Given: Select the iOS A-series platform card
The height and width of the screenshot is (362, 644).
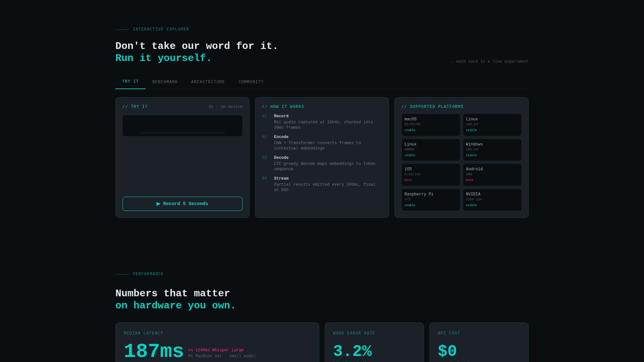Looking at the screenshot, I should tap(431, 175).
